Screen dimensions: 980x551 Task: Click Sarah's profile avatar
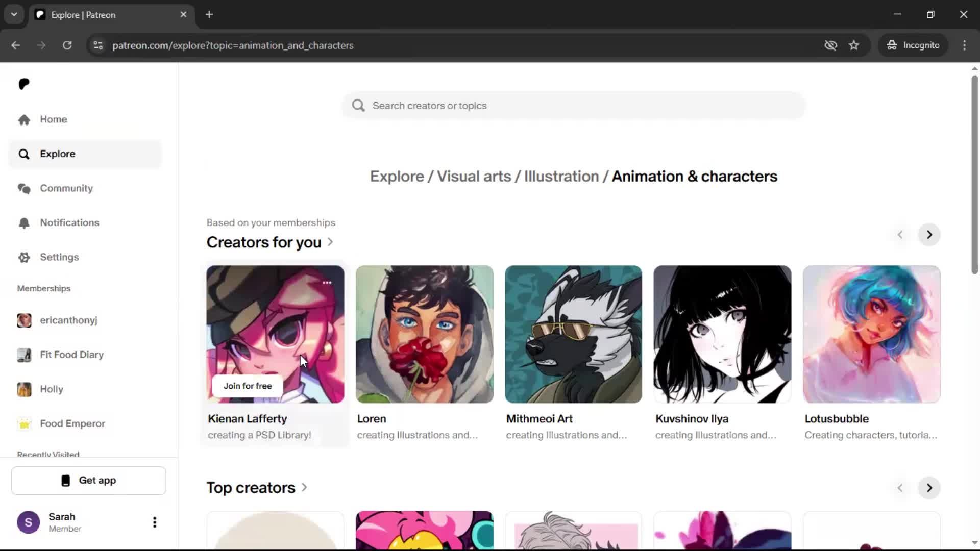(29, 522)
